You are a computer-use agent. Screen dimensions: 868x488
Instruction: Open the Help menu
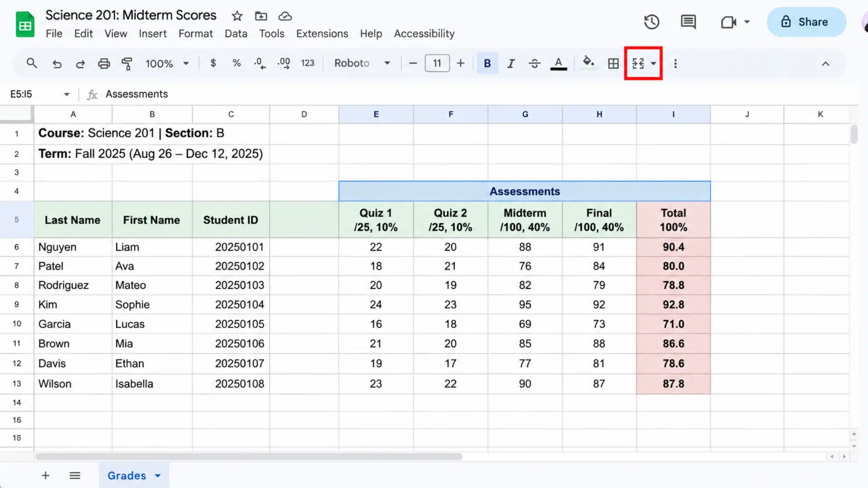pos(371,33)
